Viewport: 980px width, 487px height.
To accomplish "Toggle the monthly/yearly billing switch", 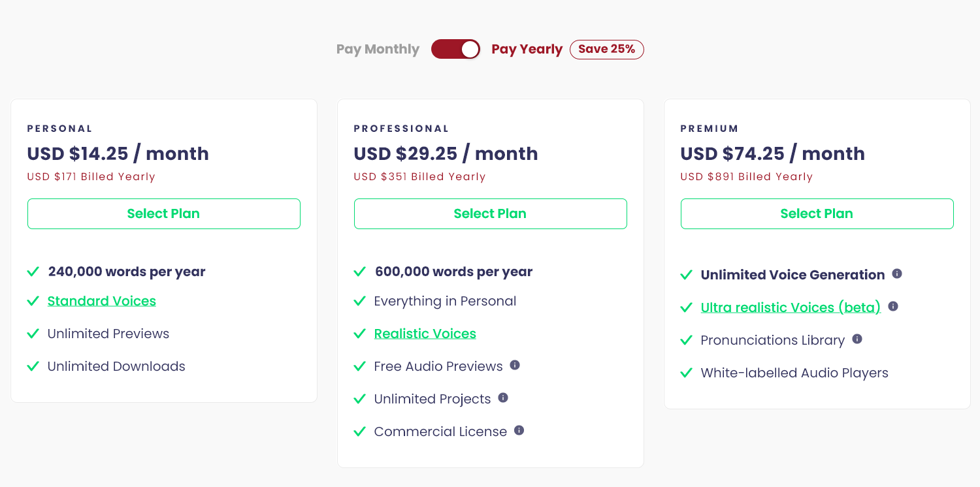I will tap(455, 49).
